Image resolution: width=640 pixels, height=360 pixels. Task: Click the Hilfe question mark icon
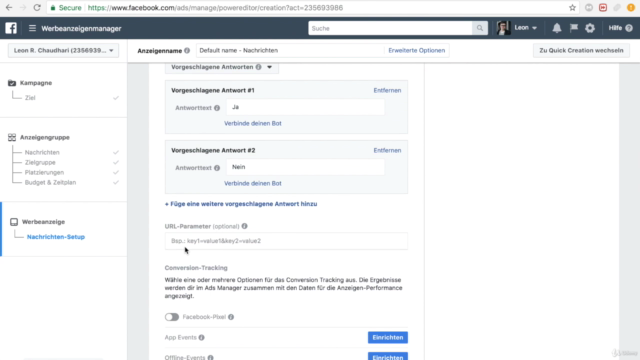tap(629, 28)
